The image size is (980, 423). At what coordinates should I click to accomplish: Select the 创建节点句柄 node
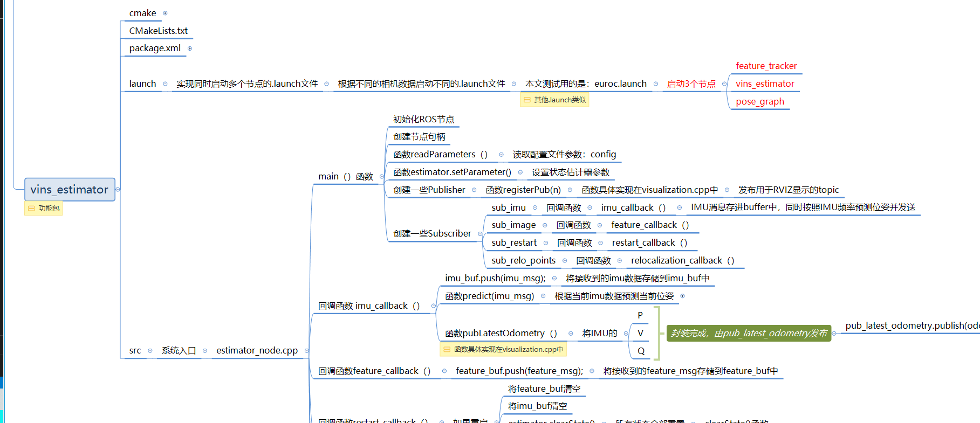coord(419,137)
